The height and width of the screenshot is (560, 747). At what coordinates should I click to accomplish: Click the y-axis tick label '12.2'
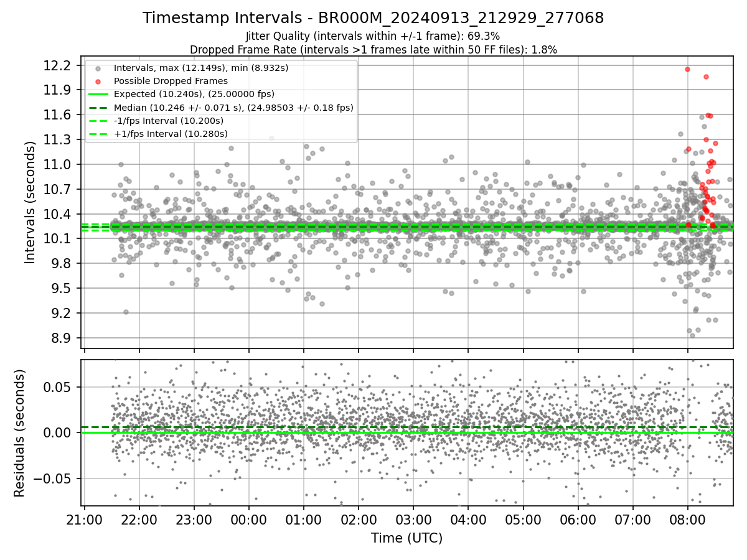tap(58, 65)
